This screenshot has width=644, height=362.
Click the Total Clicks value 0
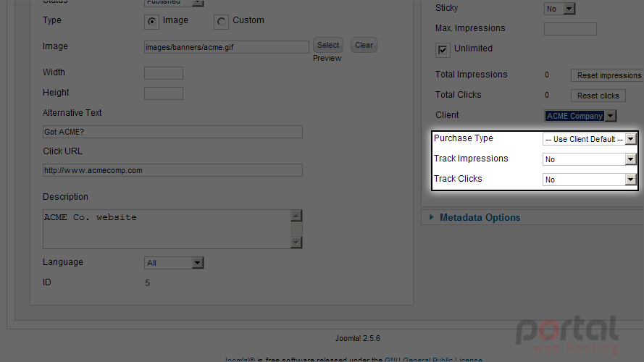pyautogui.click(x=547, y=95)
